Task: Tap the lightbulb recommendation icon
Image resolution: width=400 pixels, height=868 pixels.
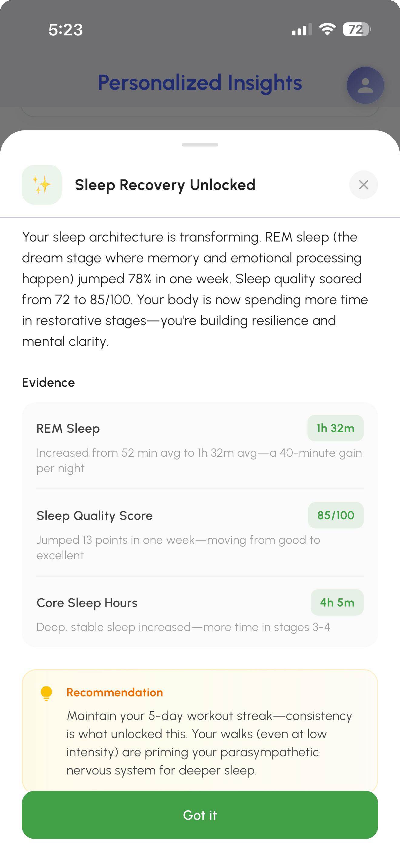Action: point(46,693)
